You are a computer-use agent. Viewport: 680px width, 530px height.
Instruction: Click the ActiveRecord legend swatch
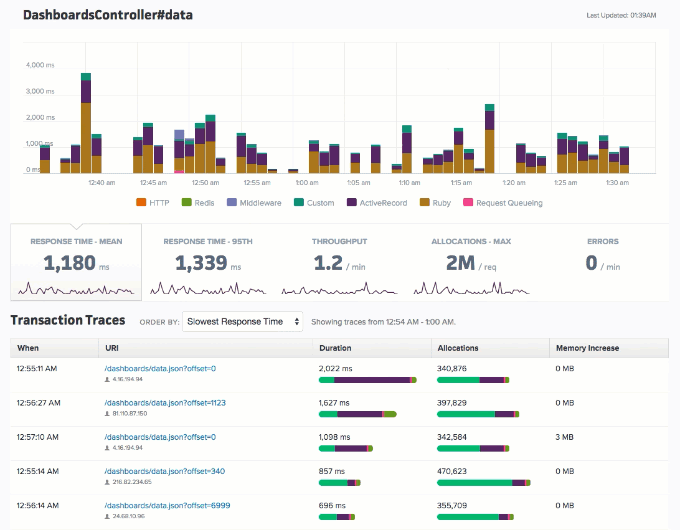coord(352,203)
